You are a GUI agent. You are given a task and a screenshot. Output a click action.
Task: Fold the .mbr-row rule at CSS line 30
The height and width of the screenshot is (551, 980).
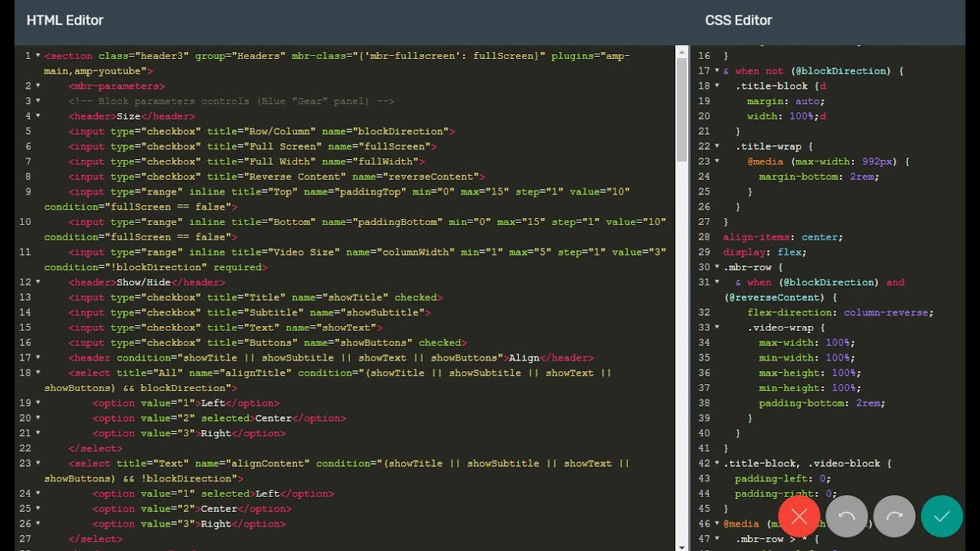point(717,267)
